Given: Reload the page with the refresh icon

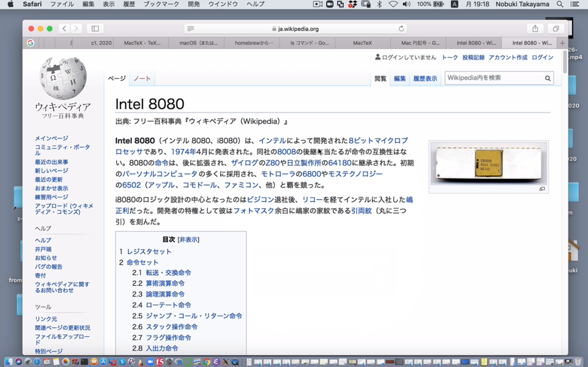Looking at the screenshot, I should (x=401, y=29).
